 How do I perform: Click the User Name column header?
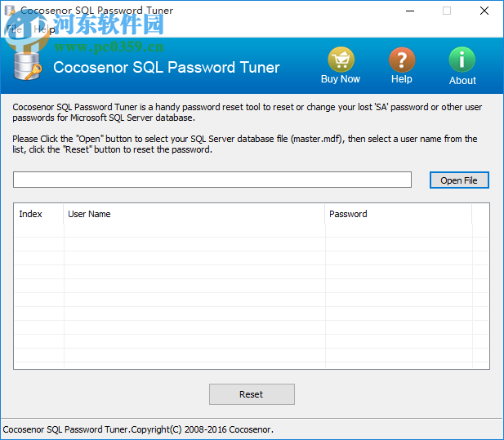(x=194, y=214)
